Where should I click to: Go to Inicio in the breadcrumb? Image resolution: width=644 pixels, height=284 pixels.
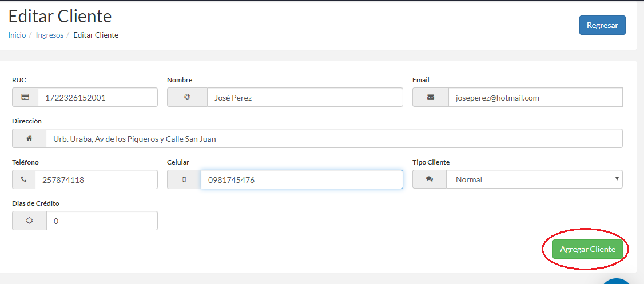coord(17,35)
